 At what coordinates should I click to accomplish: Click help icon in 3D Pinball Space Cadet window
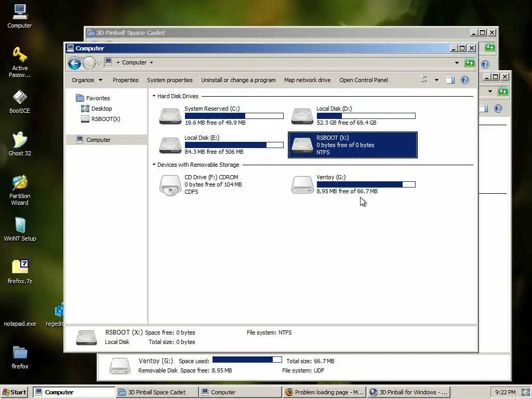pyautogui.click(x=486, y=64)
